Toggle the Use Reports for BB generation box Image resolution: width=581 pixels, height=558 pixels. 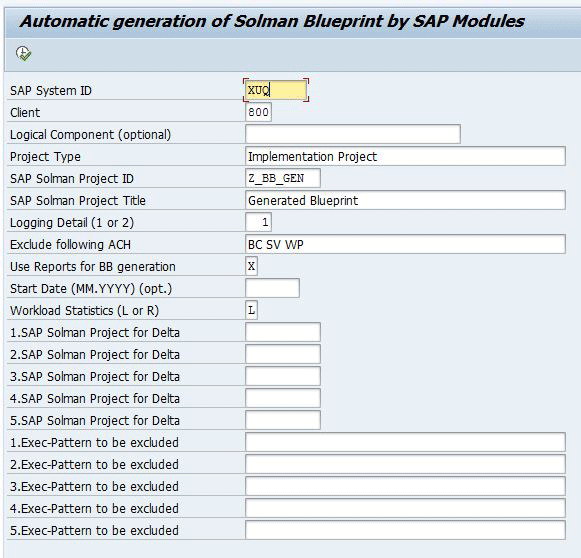coord(251,266)
